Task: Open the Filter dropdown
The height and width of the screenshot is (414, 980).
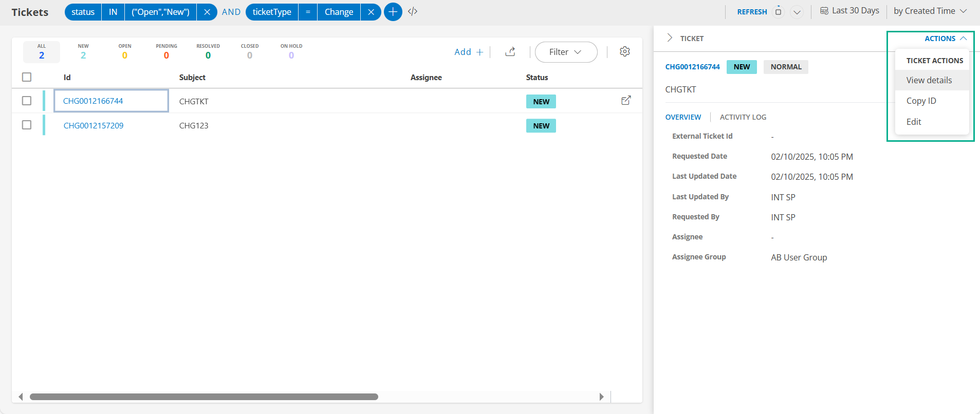Action: click(566, 52)
